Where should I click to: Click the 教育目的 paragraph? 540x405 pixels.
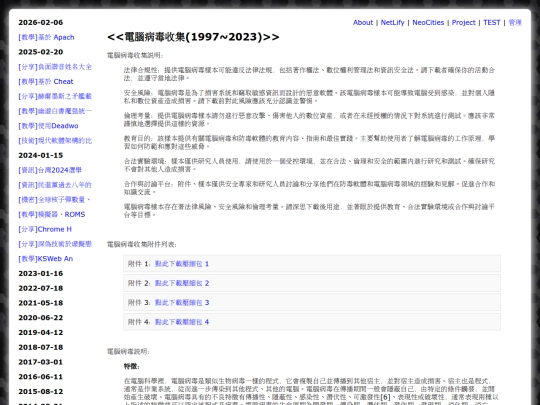tap(309, 142)
